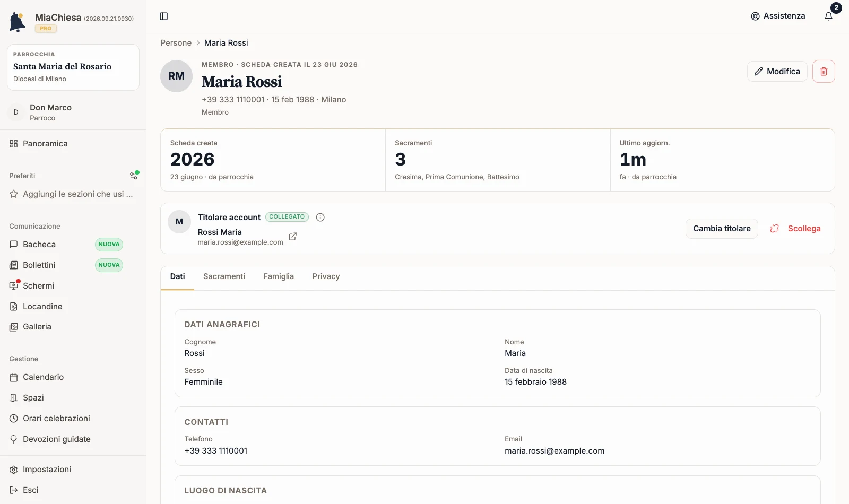This screenshot has height=504, width=849.
Task: Click email maria.rossi@example.com in Contatti
Action: 555,451
